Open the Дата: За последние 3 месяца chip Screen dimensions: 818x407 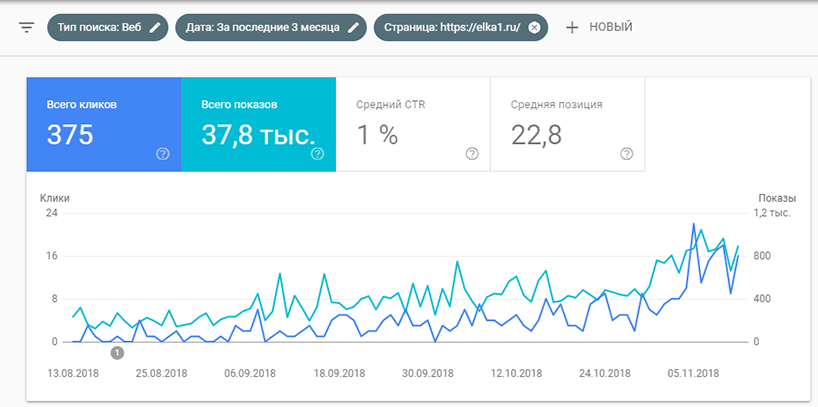[x=271, y=28]
